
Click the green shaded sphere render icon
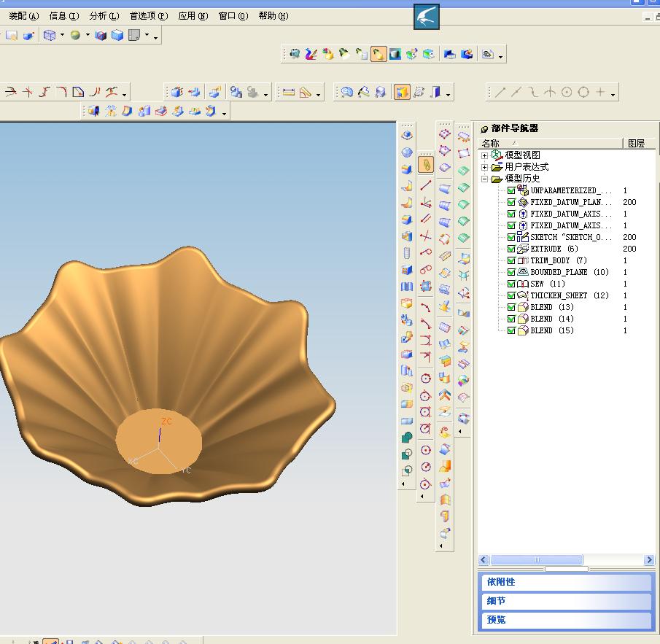75,35
